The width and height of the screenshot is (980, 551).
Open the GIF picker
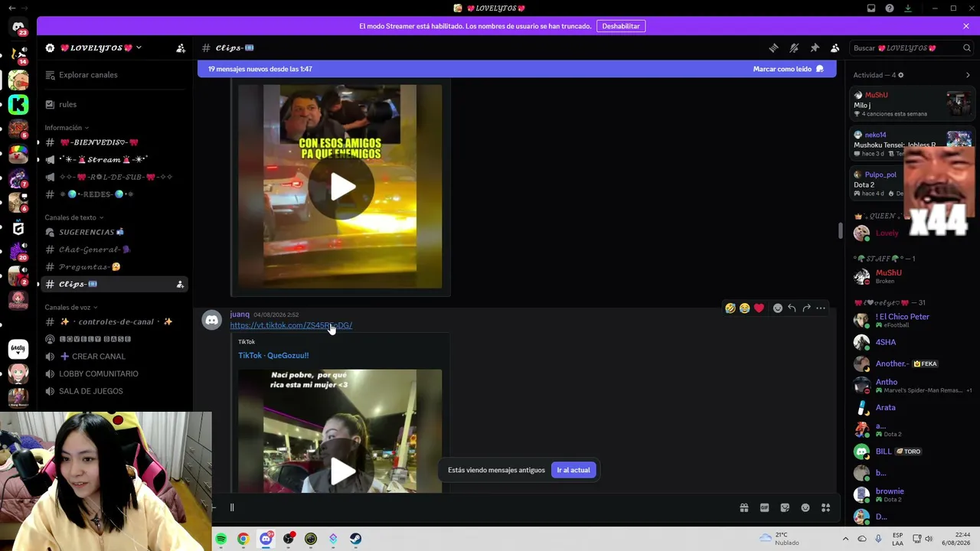(764, 507)
